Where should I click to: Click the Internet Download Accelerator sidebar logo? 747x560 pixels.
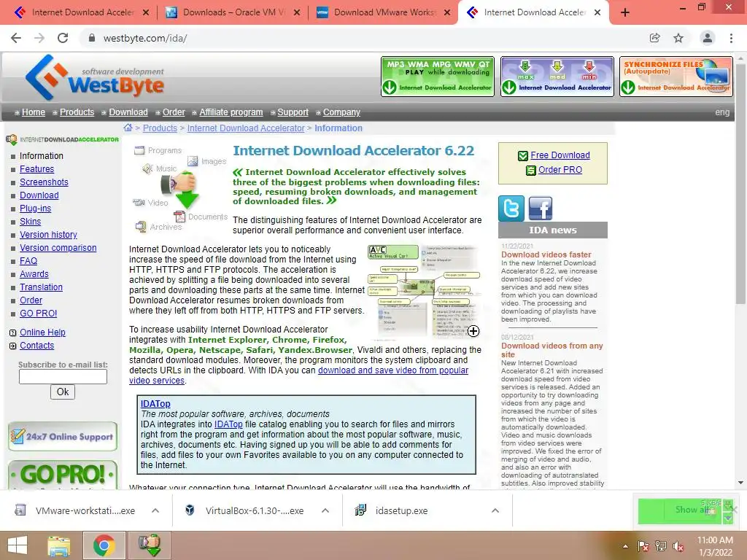click(63, 139)
